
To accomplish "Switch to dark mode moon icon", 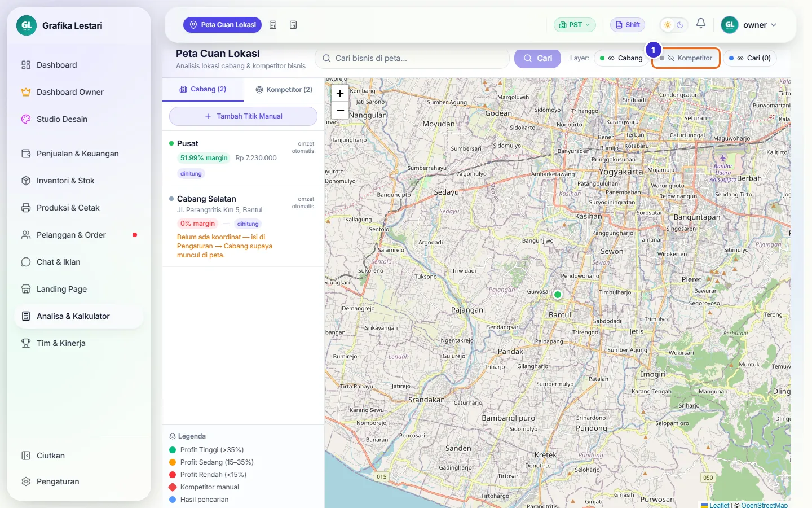I will 680,25.
